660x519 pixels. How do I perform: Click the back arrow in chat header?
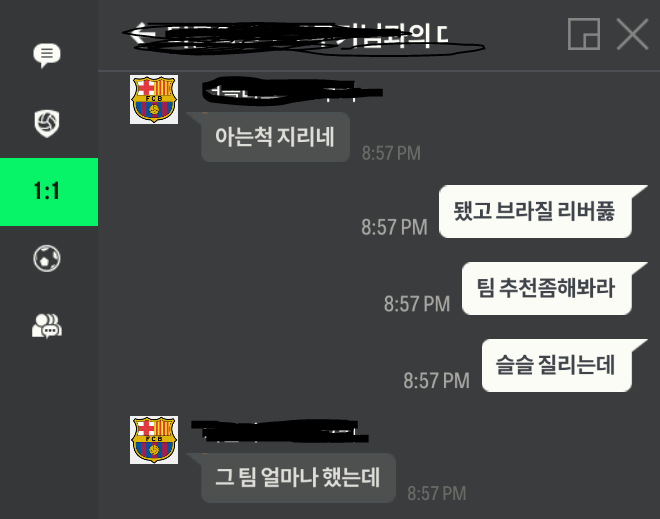click(x=139, y=34)
